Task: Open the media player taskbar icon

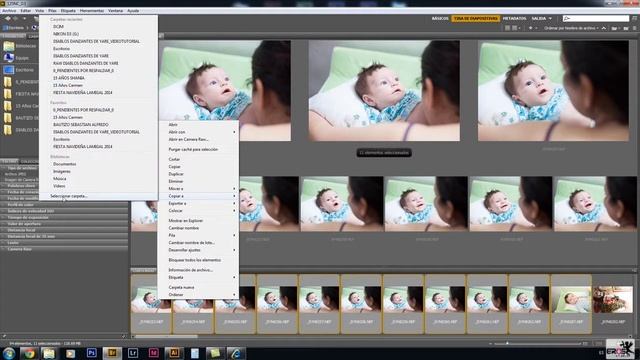Action: tap(70, 353)
